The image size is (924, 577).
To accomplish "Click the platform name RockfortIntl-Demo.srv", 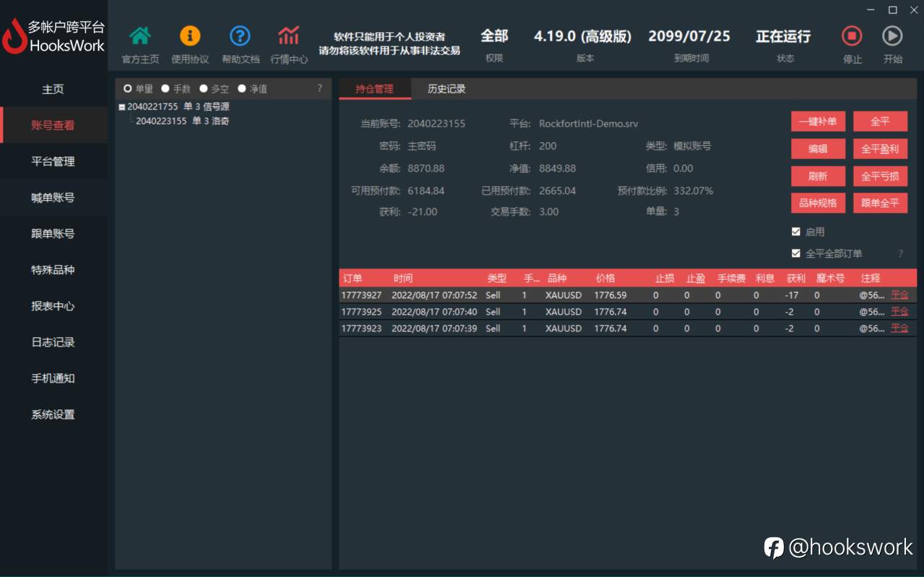I will pos(588,123).
